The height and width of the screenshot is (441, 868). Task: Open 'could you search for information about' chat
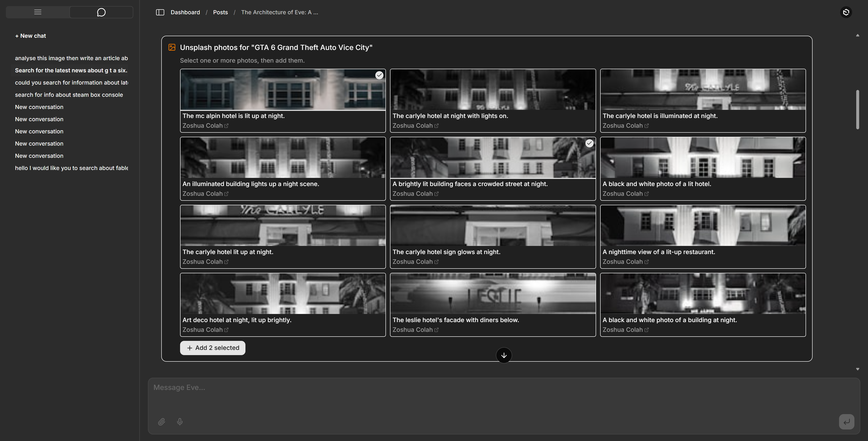click(x=71, y=83)
